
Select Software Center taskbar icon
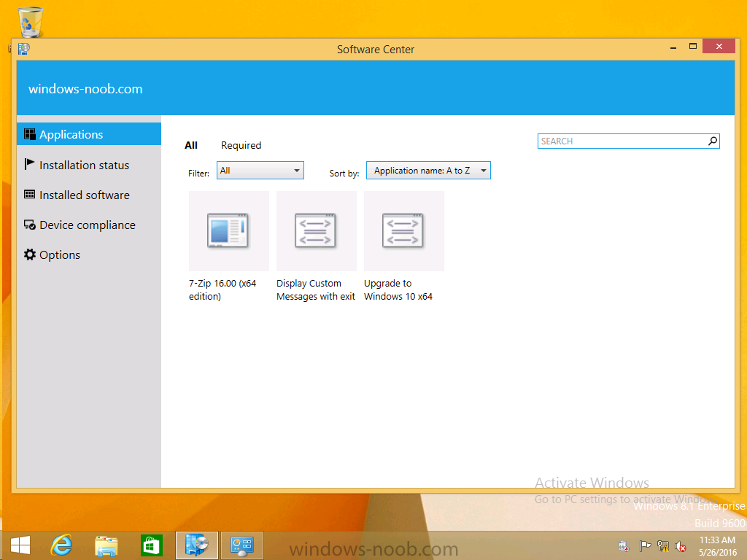tap(197, 545)
